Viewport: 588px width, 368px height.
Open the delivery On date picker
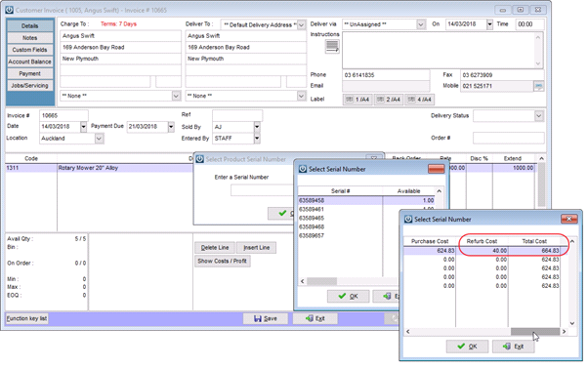[489, 24]
